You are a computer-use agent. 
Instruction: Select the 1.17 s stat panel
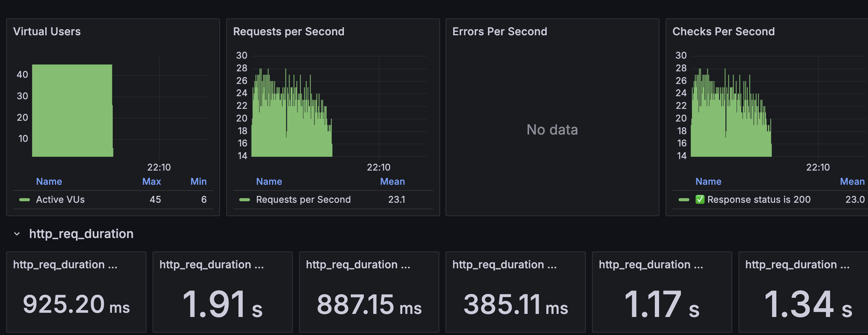(x=662, y=292)
